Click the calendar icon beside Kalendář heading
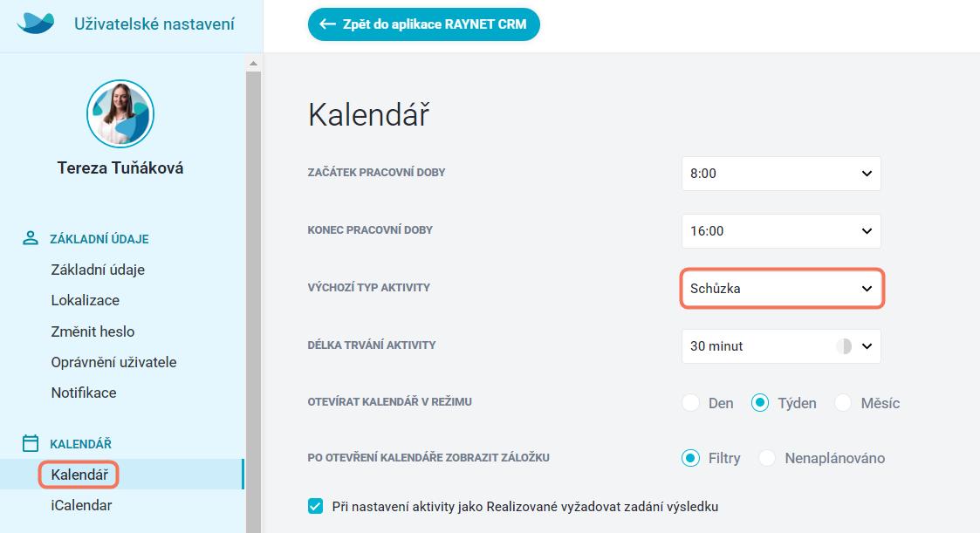980x533 pixels. [x=30, y=443]
